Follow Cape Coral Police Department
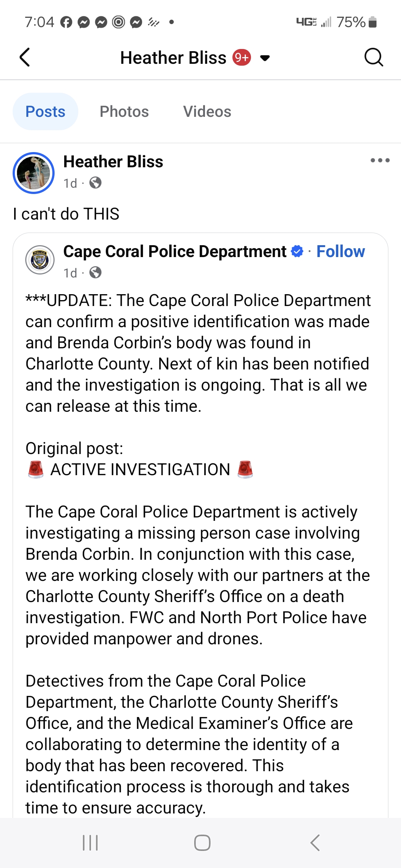 coord(340,251)
